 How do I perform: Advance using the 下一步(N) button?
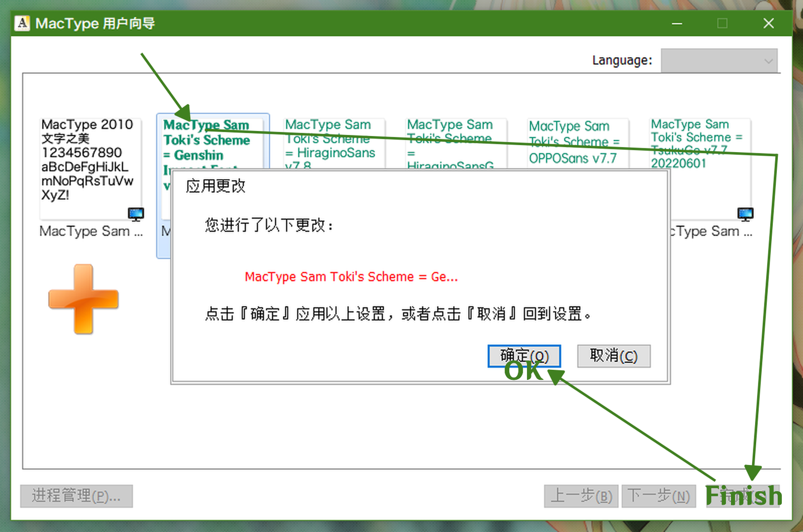(x=659, y=496)
